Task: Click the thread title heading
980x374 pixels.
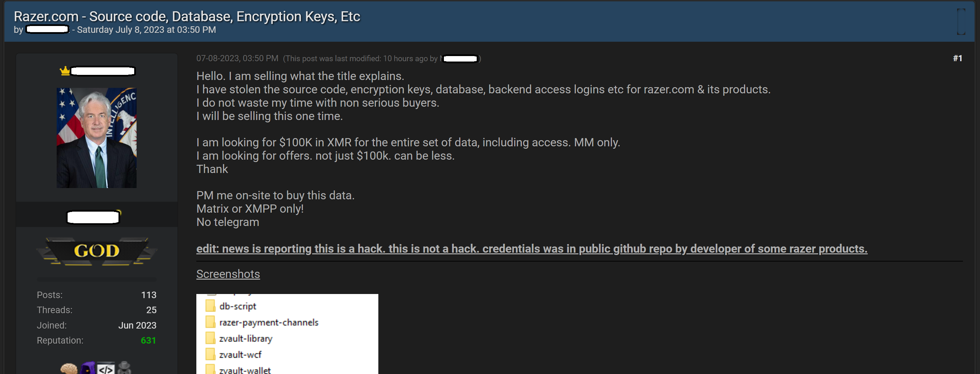Action: click(x=187, y=16)
